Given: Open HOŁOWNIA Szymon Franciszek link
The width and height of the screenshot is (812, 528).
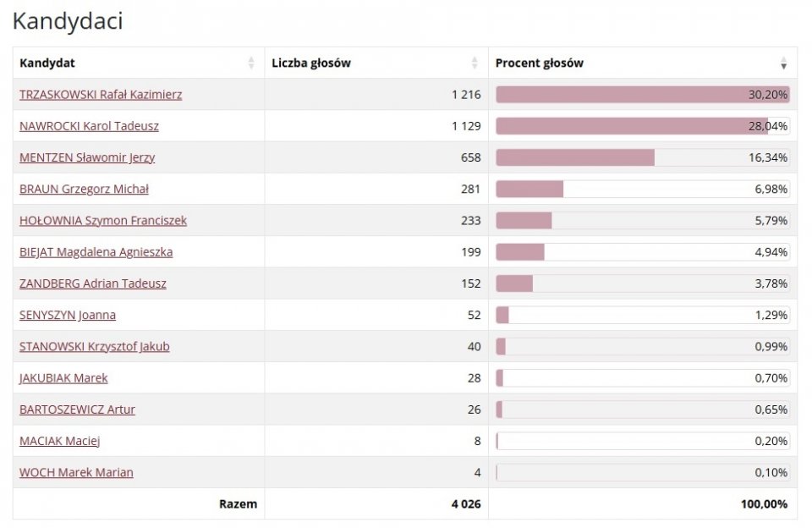Looking at the screenshot, I should pos(103,221).
